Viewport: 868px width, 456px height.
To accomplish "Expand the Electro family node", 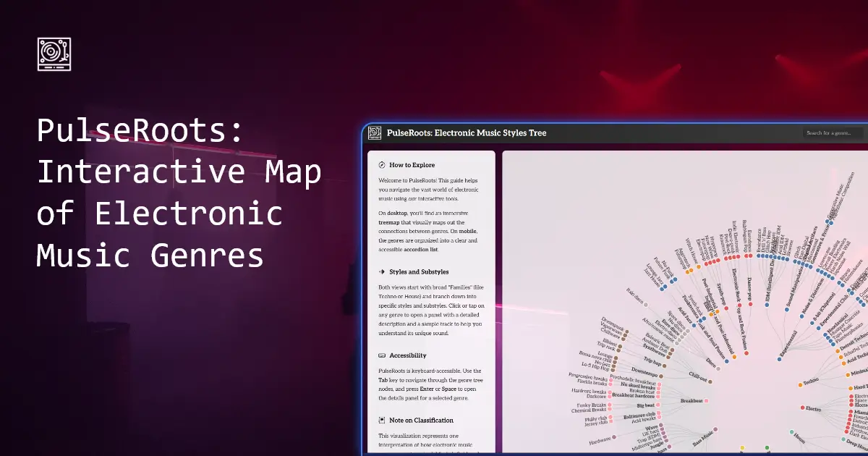I will pyautogui.click(x=802, y=408).
